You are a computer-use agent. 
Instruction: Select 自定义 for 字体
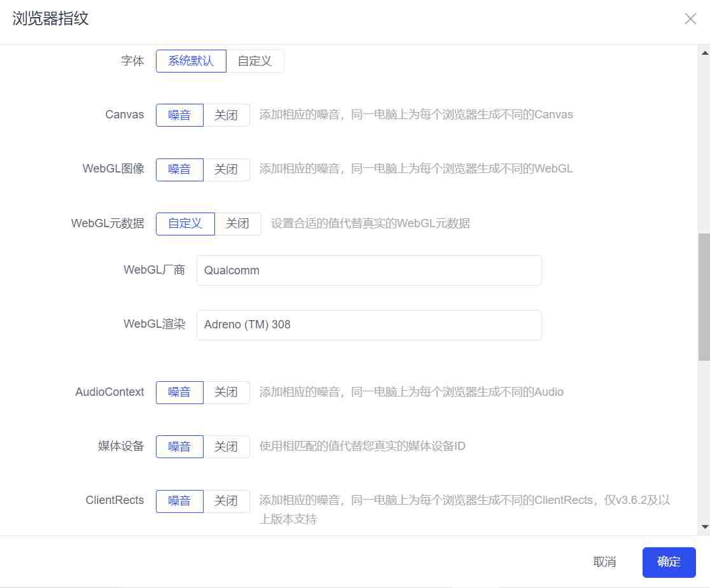coord(255,60)
